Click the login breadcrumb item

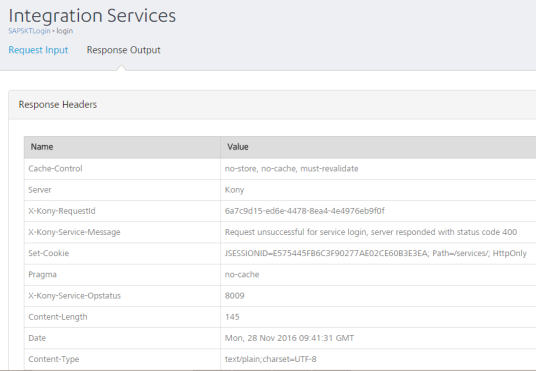point(65,31)
